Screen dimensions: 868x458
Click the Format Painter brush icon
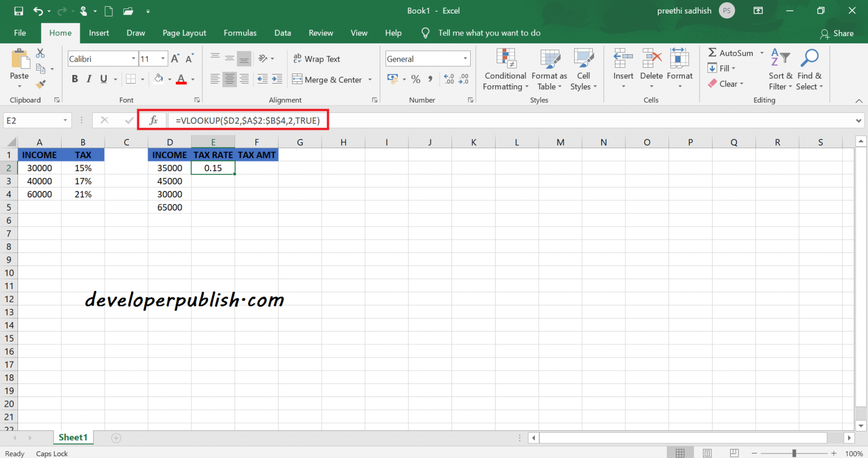click(40, 84)
